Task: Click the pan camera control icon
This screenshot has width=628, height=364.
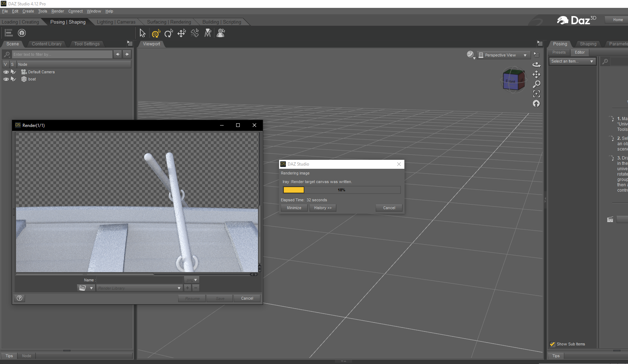Action: pos(536,74)
